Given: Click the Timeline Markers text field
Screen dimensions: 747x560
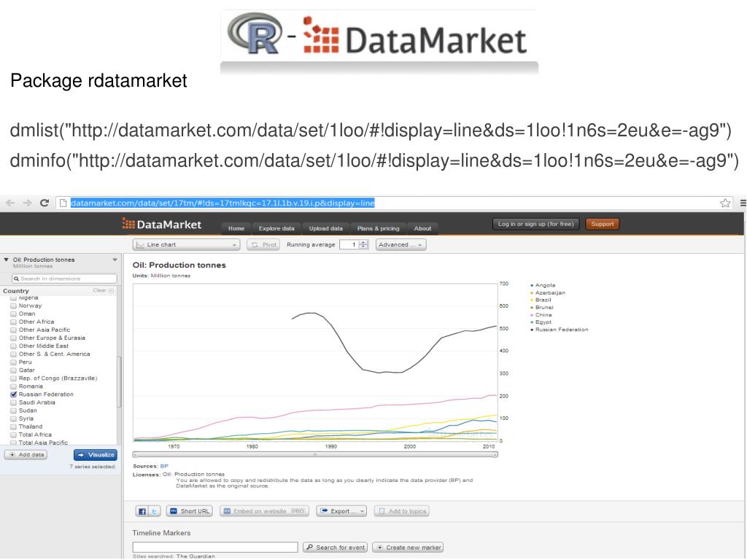Looking at the screenshot, I should 215,548.
